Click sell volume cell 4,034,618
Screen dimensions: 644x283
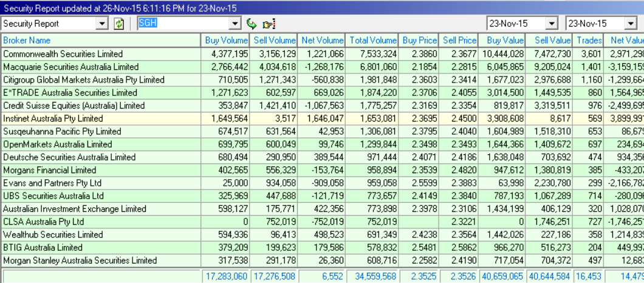pyautogui.click(x=273, y=67)
